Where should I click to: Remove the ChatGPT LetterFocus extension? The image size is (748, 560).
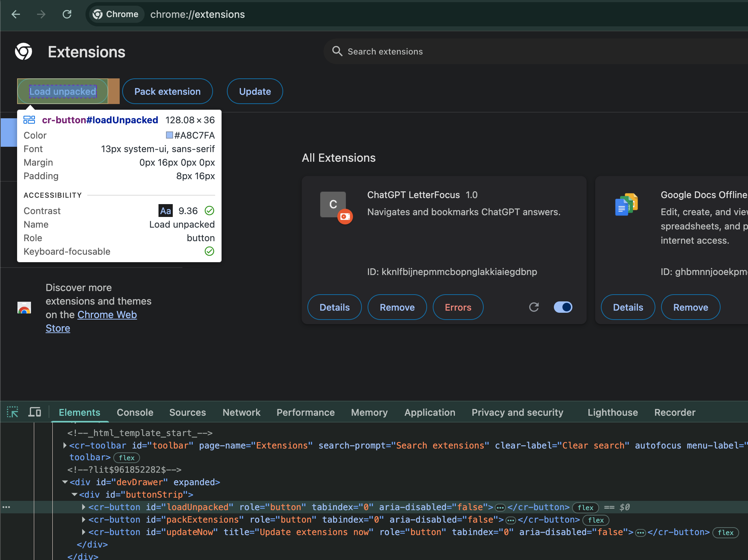(x=397, y=307)
